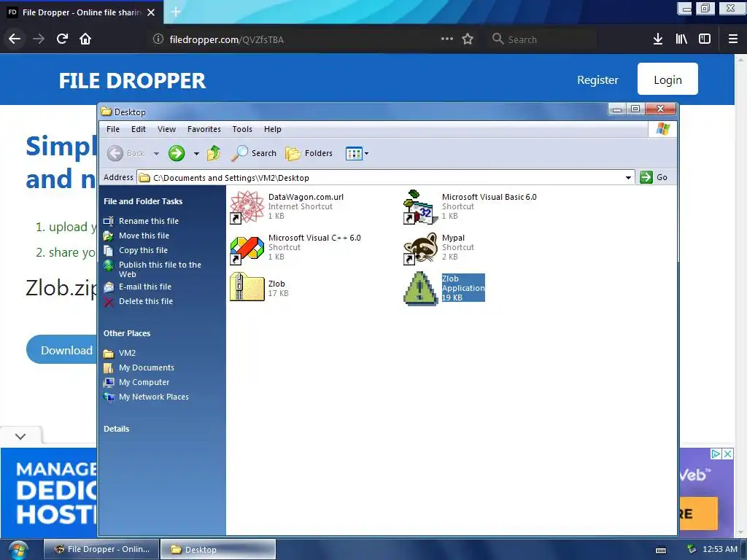The height and width of the screenshot is (560, 747).
Task: Click Move this file task
Action: coord(144,236)
